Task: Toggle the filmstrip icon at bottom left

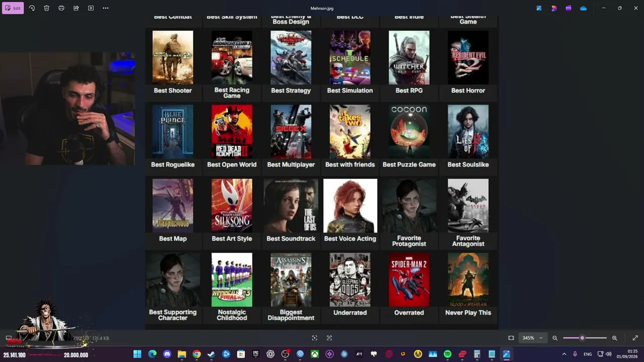Action: (9, 338)
